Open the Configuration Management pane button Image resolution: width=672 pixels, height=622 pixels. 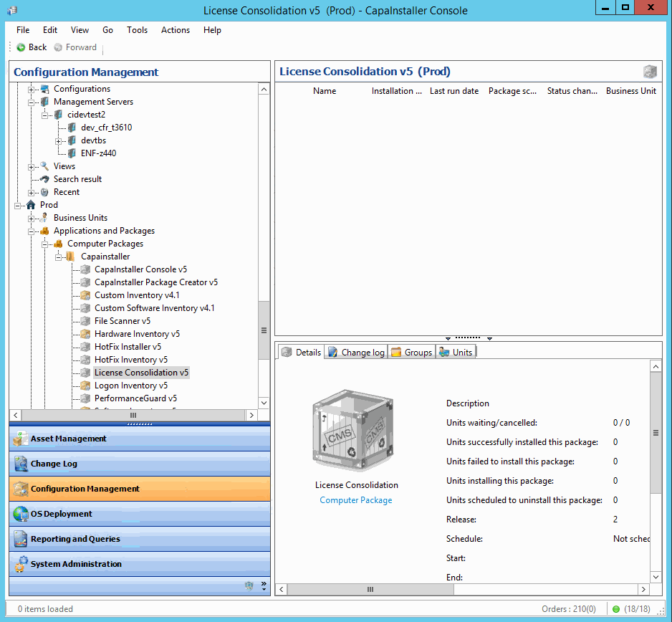(140, 489)
